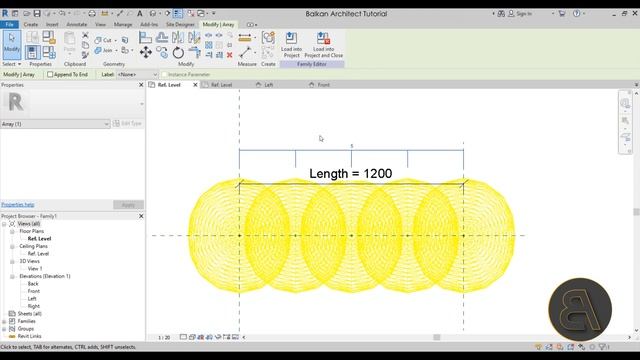Click the Thin Lines icon in quick access

point(178,13)
